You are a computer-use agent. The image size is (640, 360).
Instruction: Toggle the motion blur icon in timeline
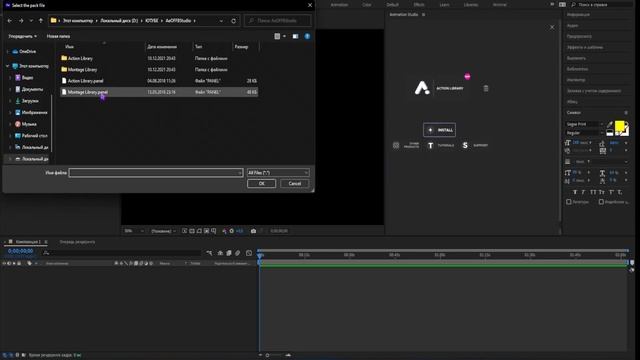[x=238, y=253]
